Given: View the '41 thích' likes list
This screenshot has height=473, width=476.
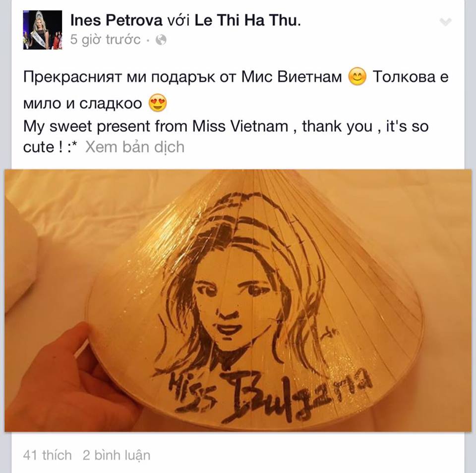Looking at the screenshot, I should pyautogui.click(x=48, y=455).
